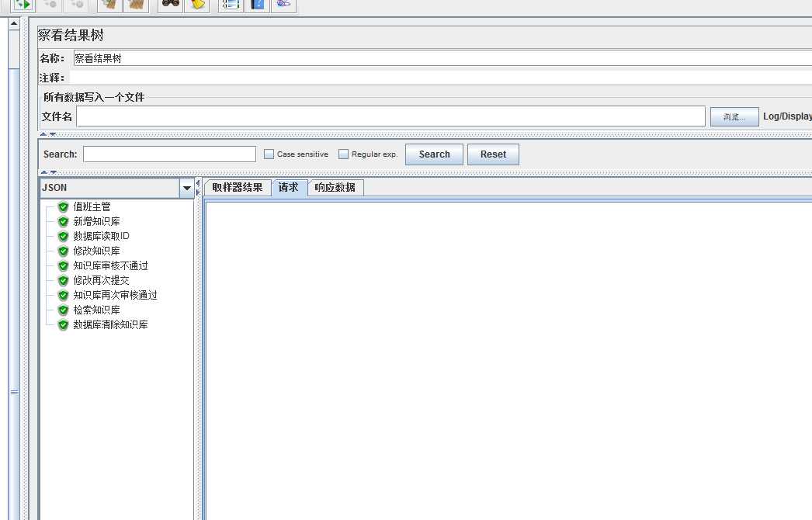Image resolution: width=812 pixels, height=520 pixels.
Task: Select the 检索知识库 result
Action: tap(96, 310)
